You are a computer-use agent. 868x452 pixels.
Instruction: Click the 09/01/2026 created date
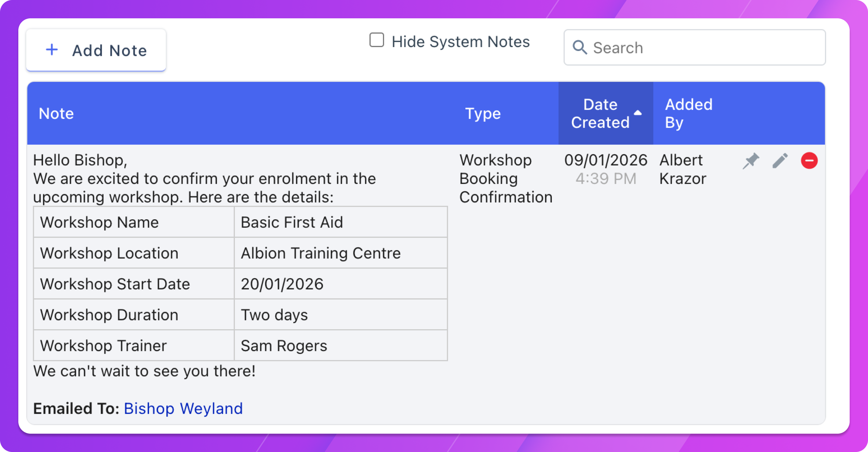click(x=606, y=160)
